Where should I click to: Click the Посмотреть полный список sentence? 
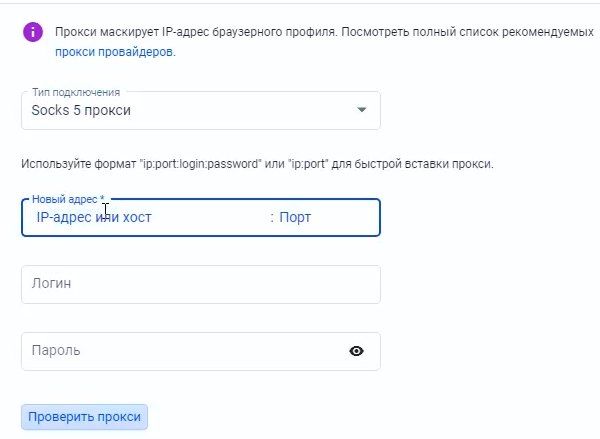468,32
